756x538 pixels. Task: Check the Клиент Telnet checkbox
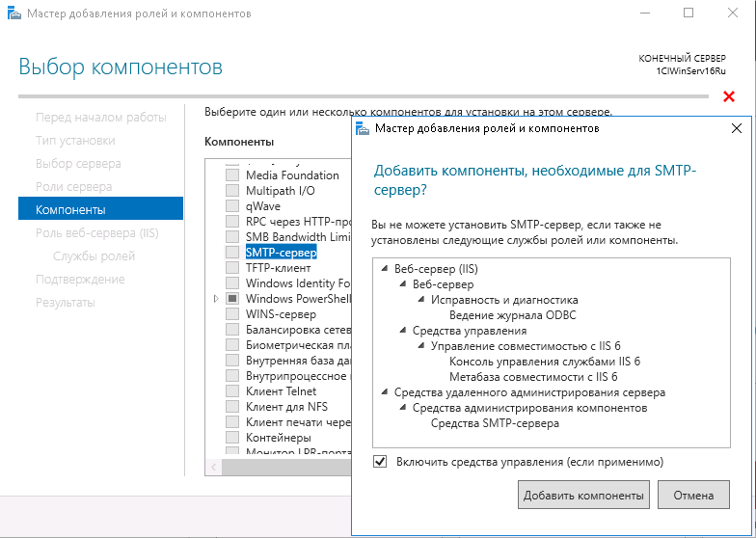pyautogui.click(x=232, y=391)
